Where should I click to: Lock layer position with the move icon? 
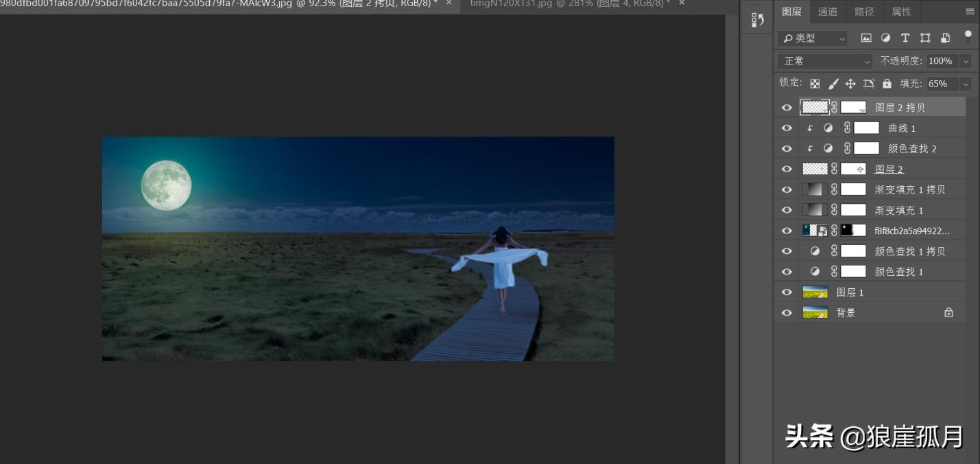pyautogui.click(x=852, y=84)
